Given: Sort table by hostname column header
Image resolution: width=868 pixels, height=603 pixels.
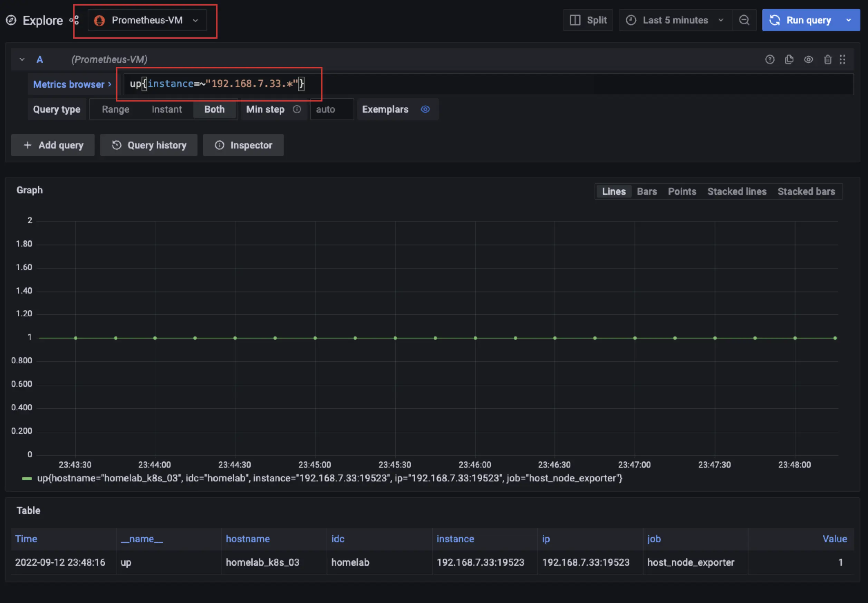Looking at the screenshot, I should [248, 539].
